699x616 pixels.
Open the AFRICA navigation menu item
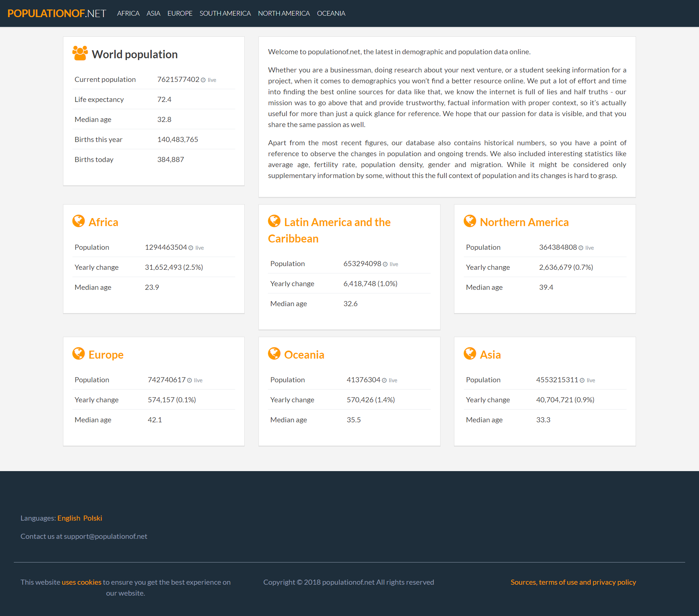128,13
